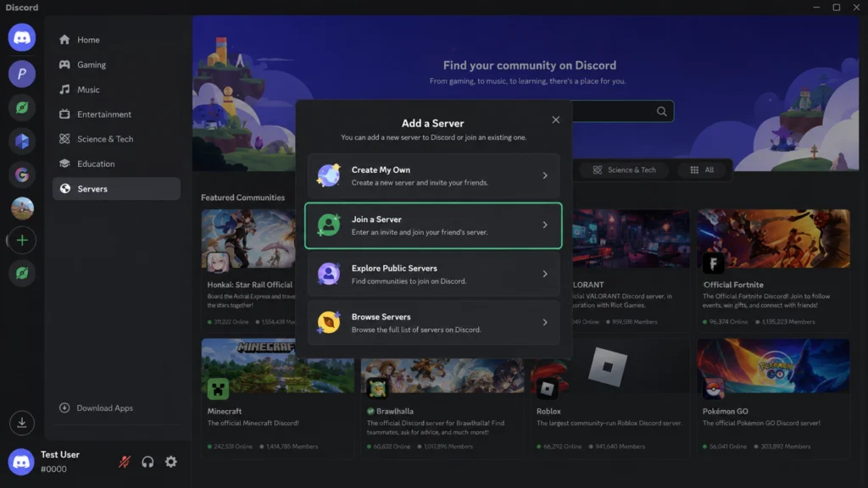Click the Test User avatar

pyautogui.click(x=21, y=462)
